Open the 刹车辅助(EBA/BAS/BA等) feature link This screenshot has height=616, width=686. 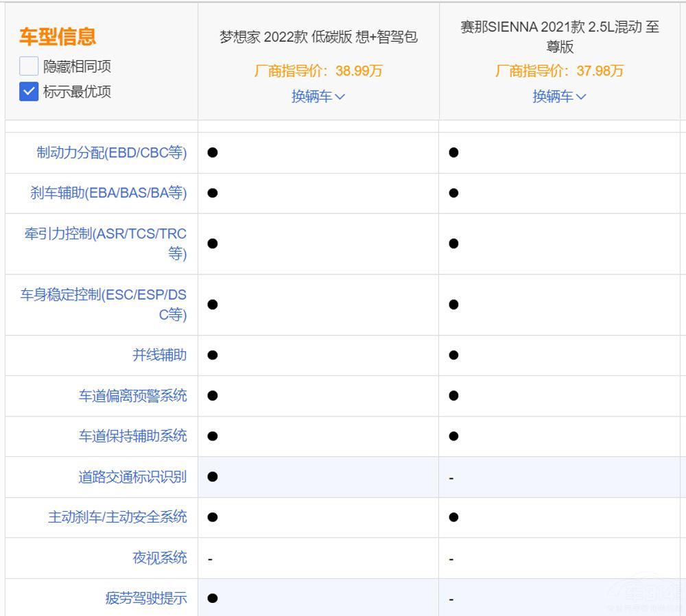[108, 193]
